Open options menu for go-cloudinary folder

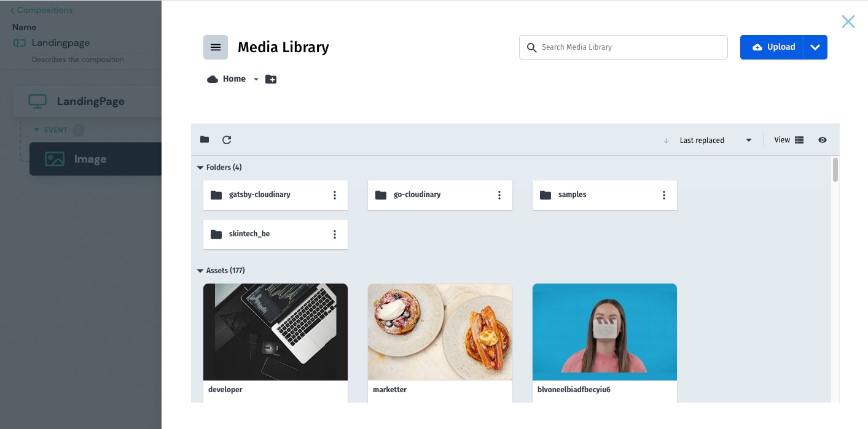click(499, 195)
